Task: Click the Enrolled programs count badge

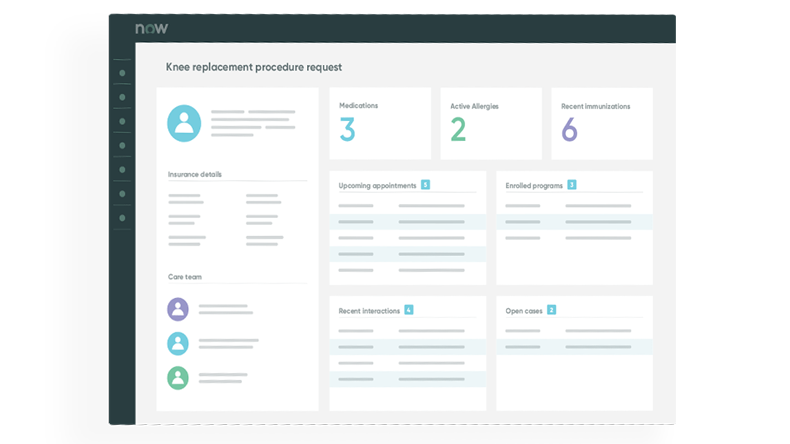Action: click(571, 185)
